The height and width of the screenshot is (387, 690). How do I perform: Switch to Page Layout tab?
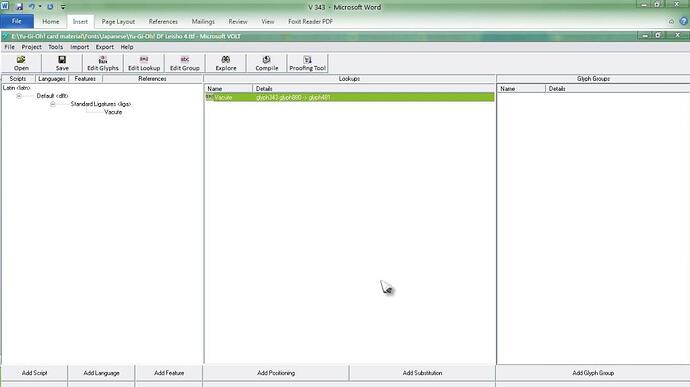pyautogui.click(x=118, y=21)
